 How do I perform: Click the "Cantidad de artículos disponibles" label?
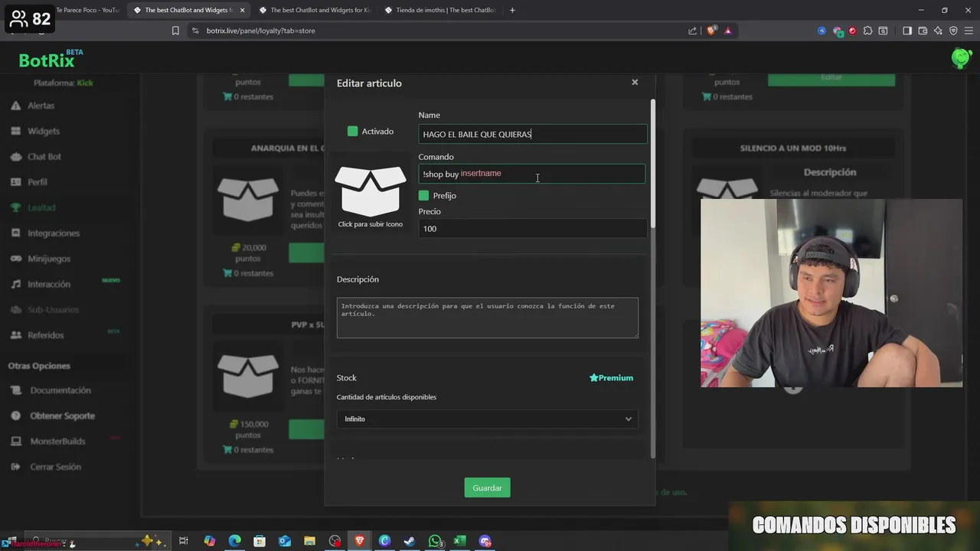pos(387,397)
